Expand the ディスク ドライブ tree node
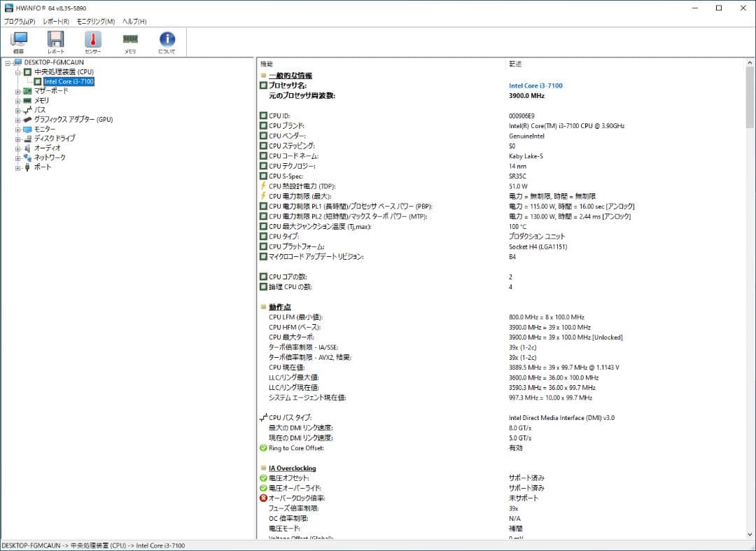Screen dimensions: 756x551 tap(17, 139)
